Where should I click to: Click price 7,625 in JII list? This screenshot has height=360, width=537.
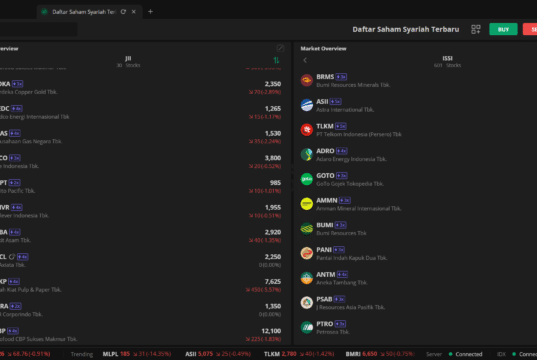point(273,281)
